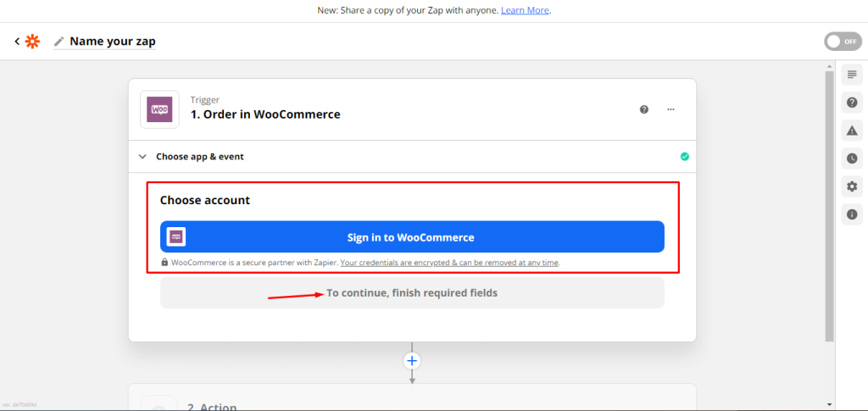Add a step with the plus icon
This screenshot has height=411, width=868.
412,361
